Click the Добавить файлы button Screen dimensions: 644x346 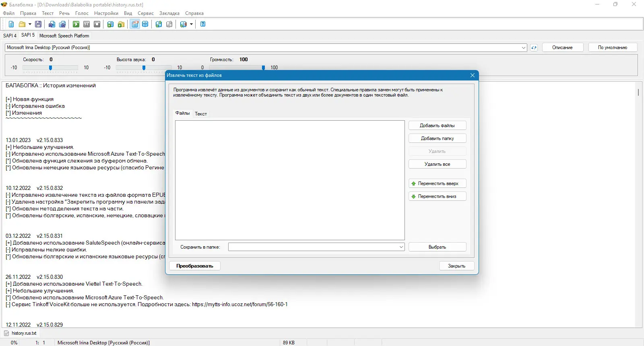coord(437,126)
